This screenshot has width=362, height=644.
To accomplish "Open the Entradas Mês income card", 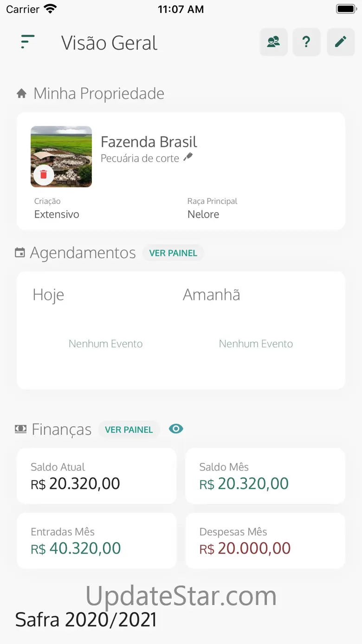I will point(97,540).
